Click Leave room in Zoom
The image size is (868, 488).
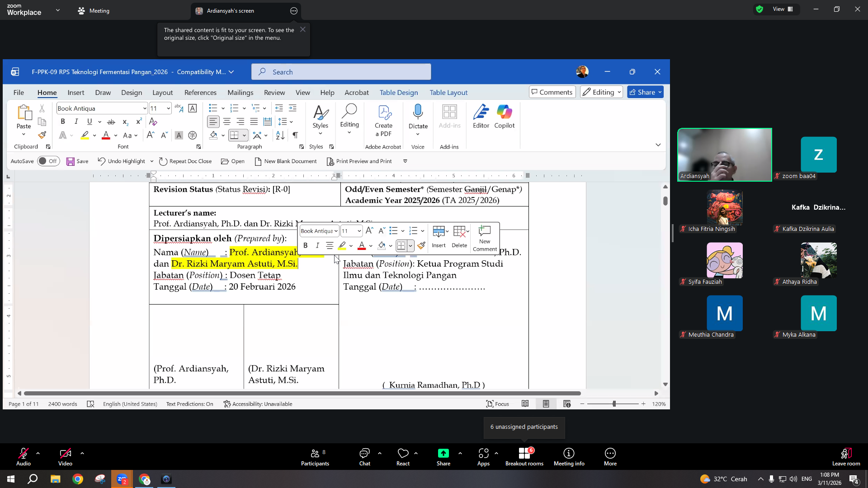(x=846, y=457)
